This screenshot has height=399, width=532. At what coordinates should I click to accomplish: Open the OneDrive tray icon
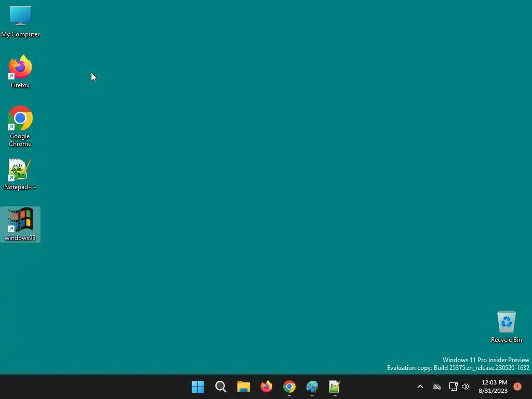pos(437,387)
